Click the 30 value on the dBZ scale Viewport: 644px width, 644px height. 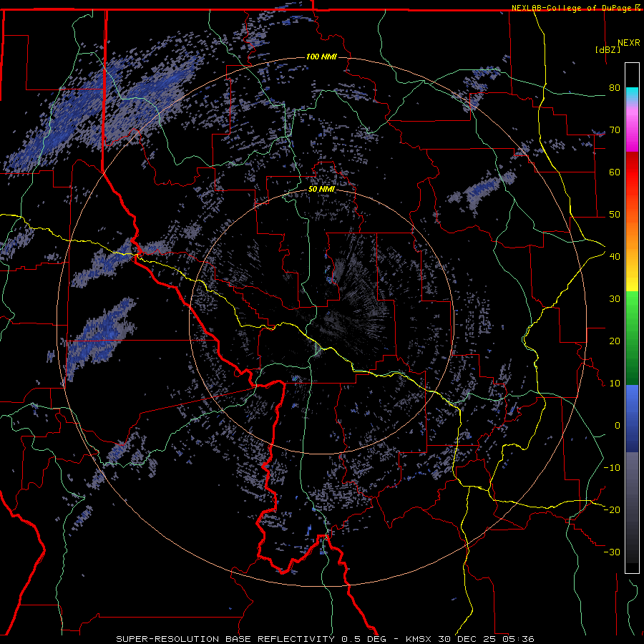click(615, 299)
